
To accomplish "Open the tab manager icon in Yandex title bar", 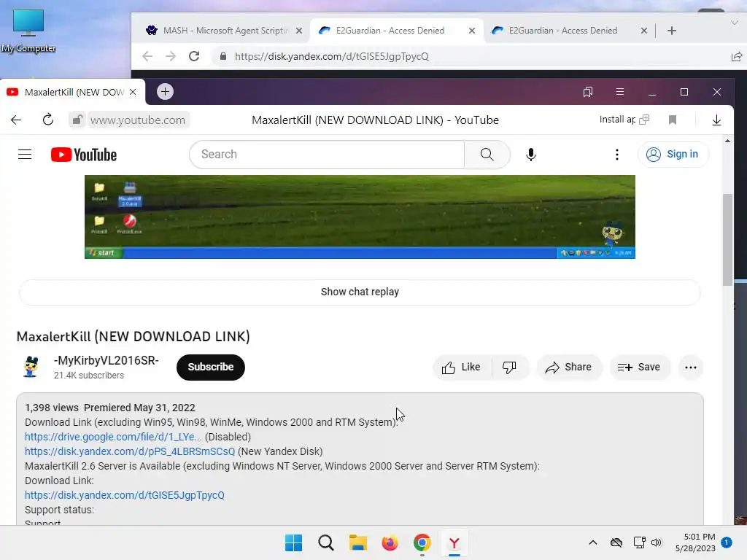I will (x=588, y=92).
